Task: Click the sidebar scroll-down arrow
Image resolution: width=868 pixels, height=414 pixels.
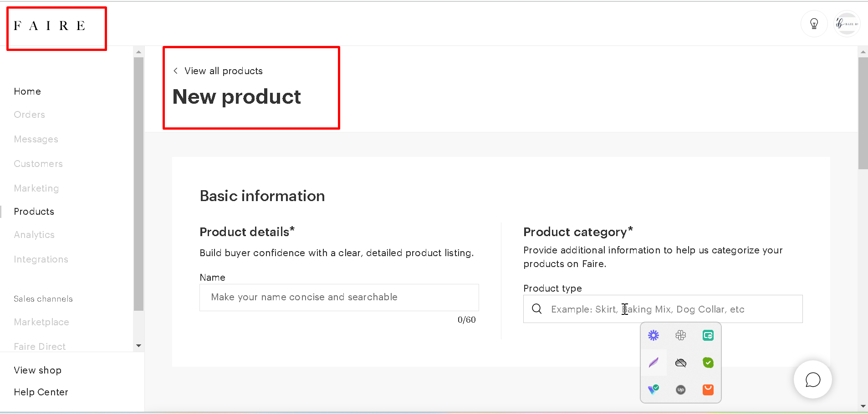Action: pyautogui.click(x=139, y=346)
